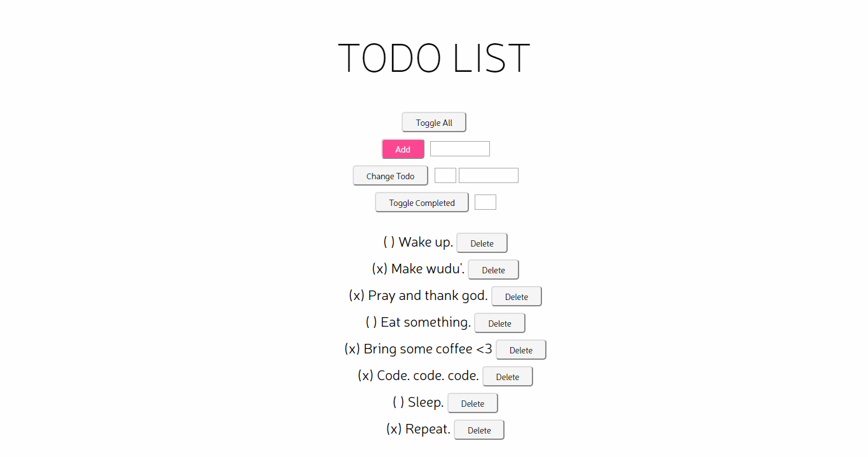Delete the 'Make wudu'.' todo
The width and height of the screenshot is (868, 457).
[493, 269]
